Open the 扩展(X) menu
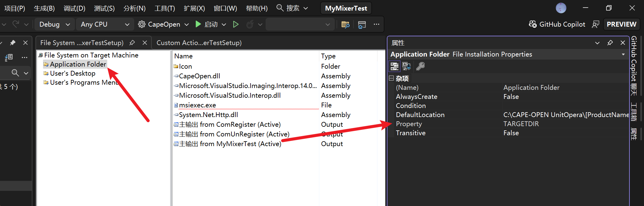Image resolution: width=644 pixels, height=206 pixels. pos(194,8)
